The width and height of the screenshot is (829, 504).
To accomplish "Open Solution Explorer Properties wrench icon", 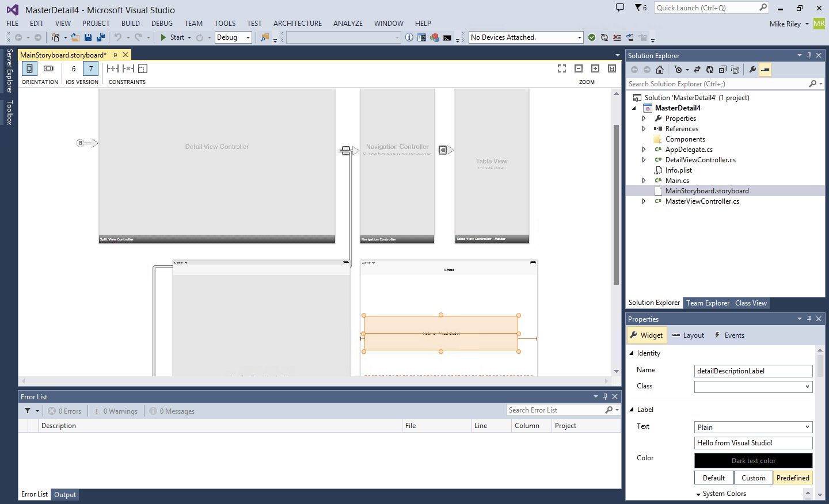I will point(752,70).
